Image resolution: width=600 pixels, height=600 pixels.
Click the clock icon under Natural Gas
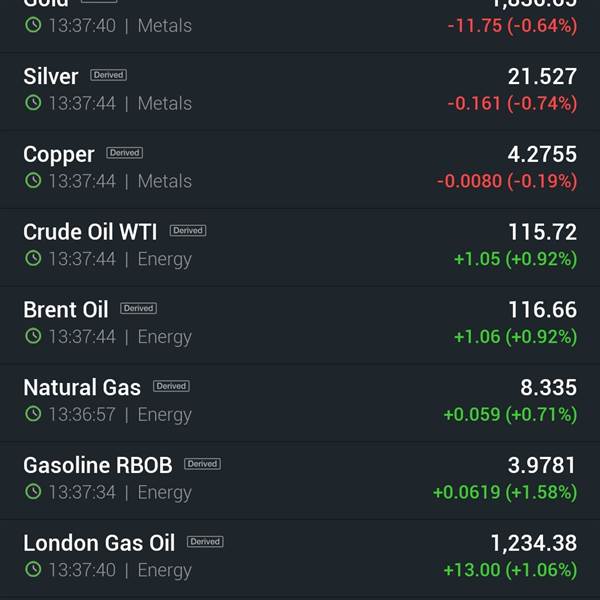(33, 414)
